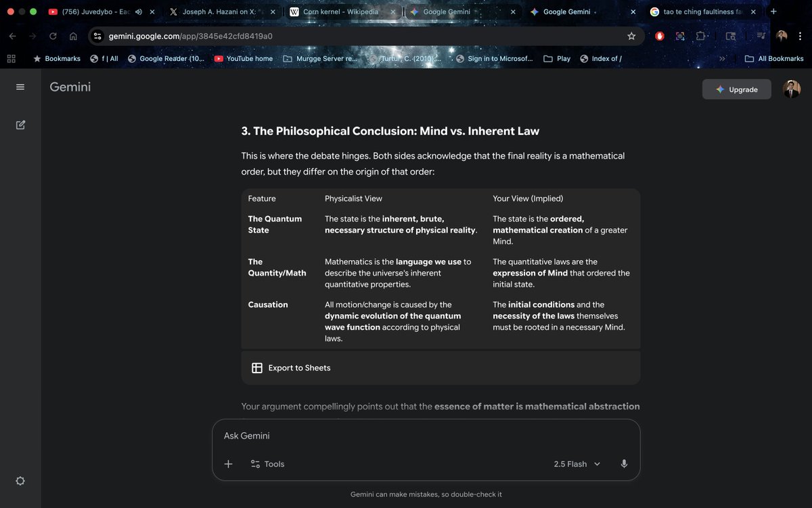Open the Google account avatar in Gemini header

click(x=792, y=89)
